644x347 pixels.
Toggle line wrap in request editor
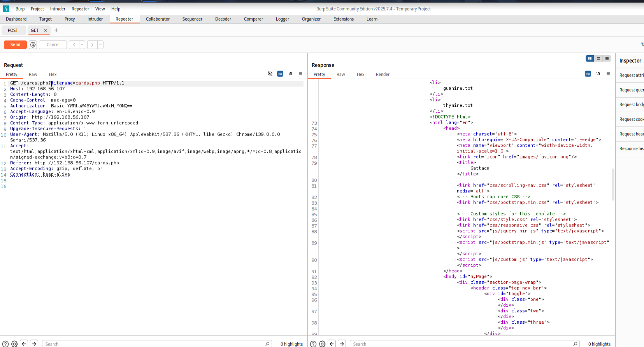coord(280,74)
